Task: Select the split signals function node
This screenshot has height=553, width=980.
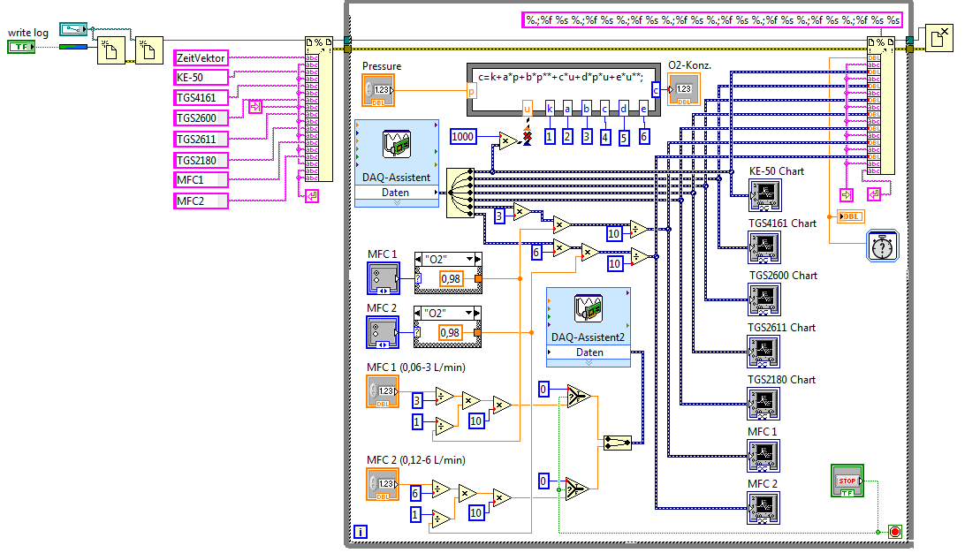Action: 460,193
